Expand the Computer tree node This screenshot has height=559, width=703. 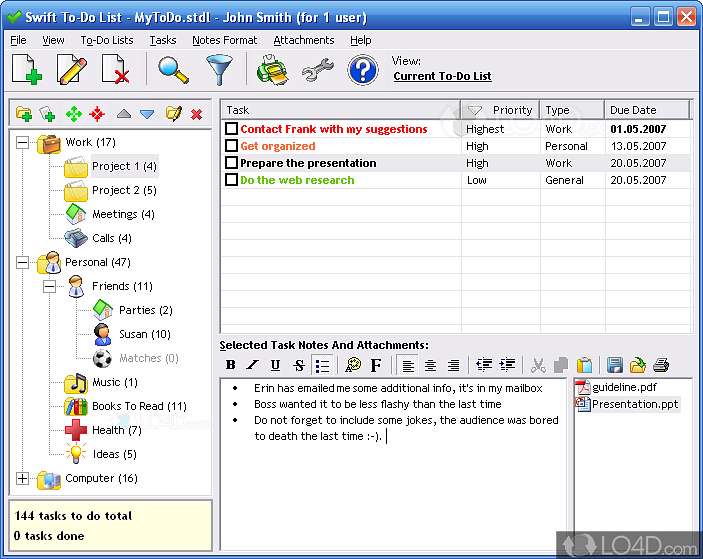23,478
